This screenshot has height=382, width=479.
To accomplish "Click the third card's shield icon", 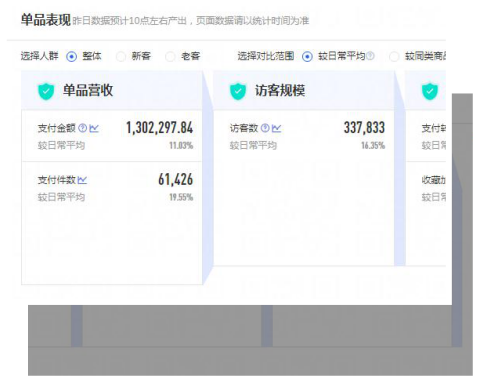I will pos(430,91).
